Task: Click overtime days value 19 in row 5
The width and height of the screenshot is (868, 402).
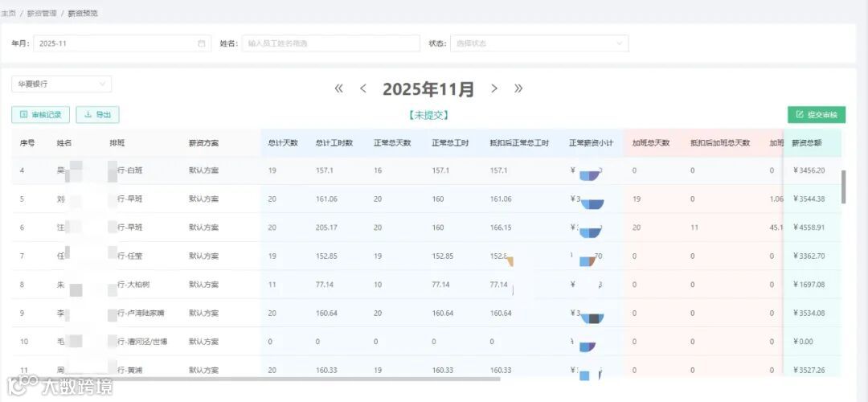Action: click(637, 199)
